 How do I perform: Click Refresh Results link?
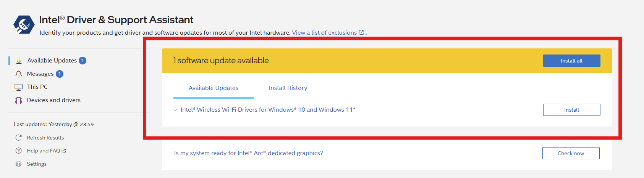[45, 138]
